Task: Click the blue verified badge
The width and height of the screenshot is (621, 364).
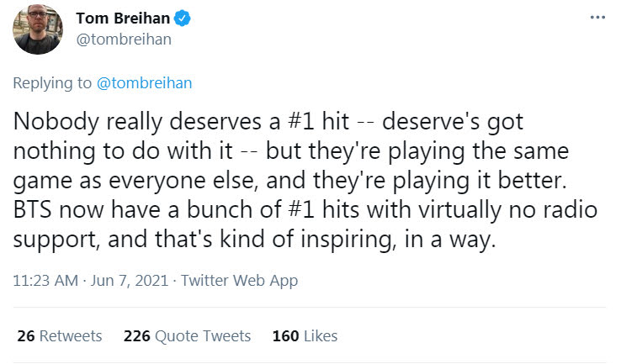Action: (183, 18)
